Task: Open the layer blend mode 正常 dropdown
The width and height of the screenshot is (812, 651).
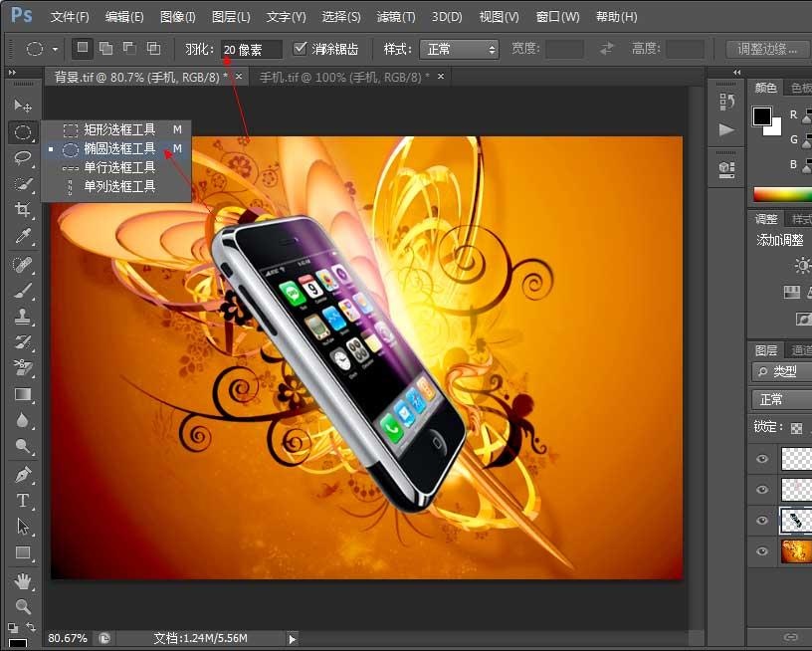Action: (782, 399)
